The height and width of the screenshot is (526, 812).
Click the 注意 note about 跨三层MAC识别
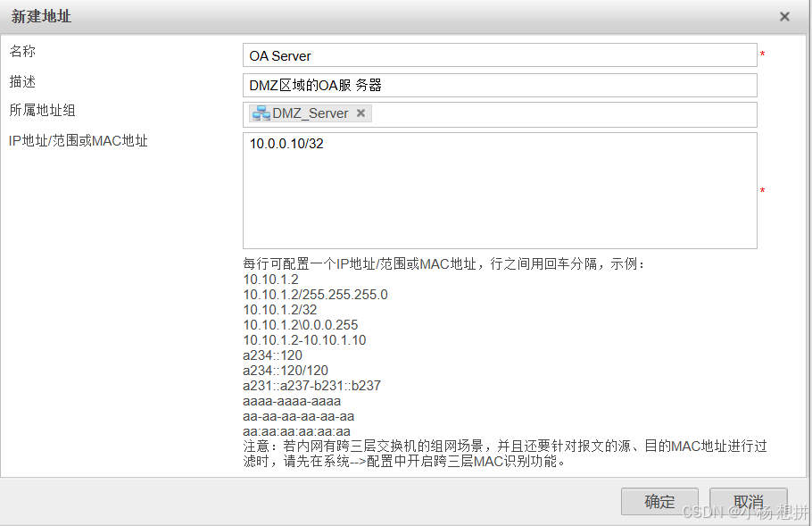click(505, 454)
